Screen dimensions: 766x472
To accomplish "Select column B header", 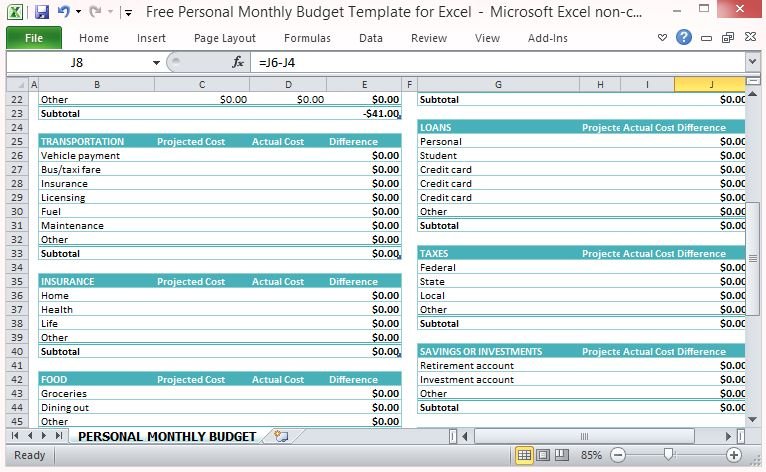I will (97, 85).
